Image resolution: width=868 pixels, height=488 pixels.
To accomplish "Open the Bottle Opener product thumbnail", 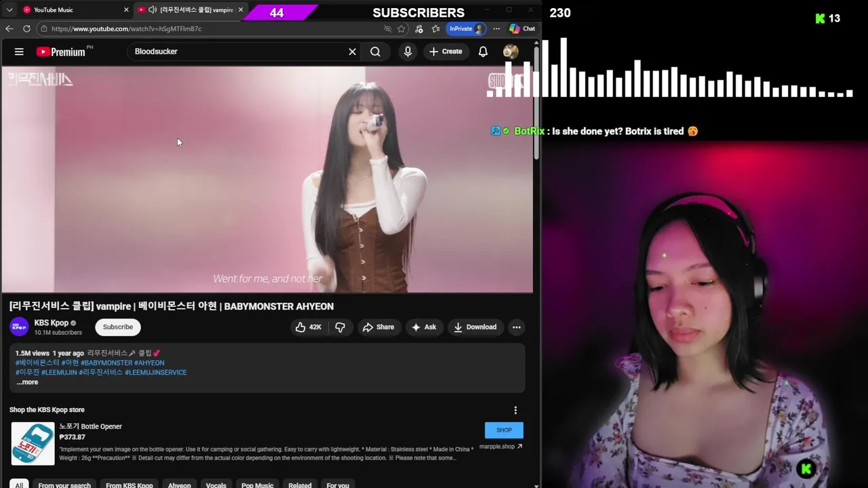I will click(x=33, y=443).
